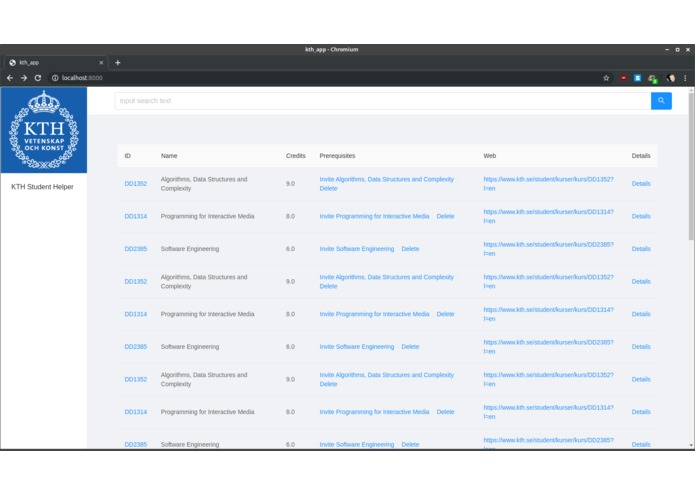
Task: Click the Details column header
Action: pos(641,156)
